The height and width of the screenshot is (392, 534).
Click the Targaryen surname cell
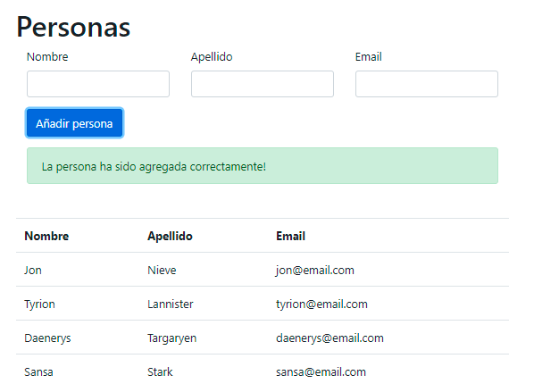pyautogui.click(x=172, y=338)
